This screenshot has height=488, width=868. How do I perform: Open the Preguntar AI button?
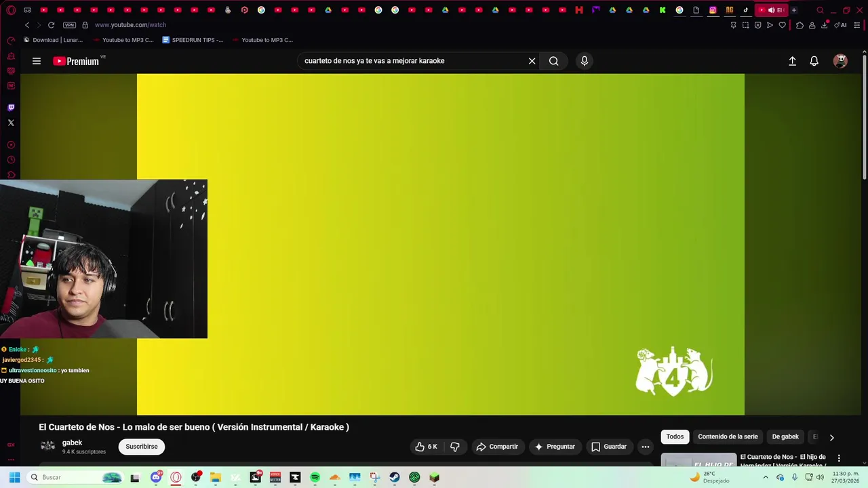tap(555, 447)
